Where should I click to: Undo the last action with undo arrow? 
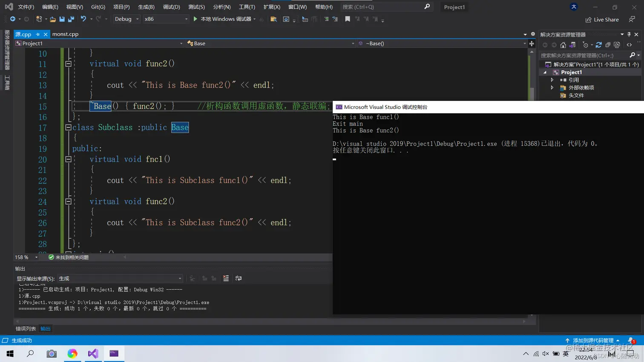[x=83, y=19]
